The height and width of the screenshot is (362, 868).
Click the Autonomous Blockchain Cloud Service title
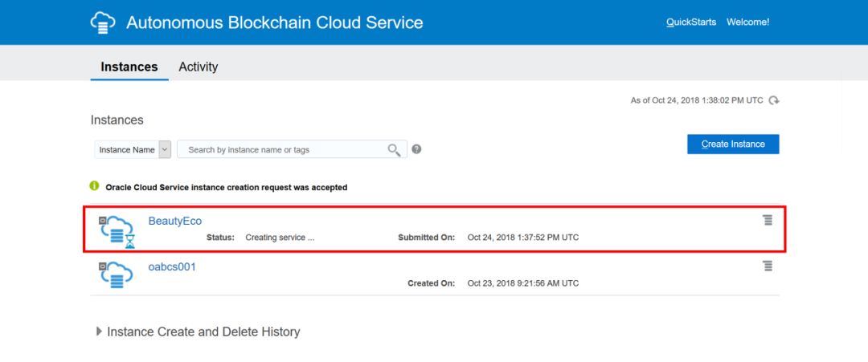[274, 22]
